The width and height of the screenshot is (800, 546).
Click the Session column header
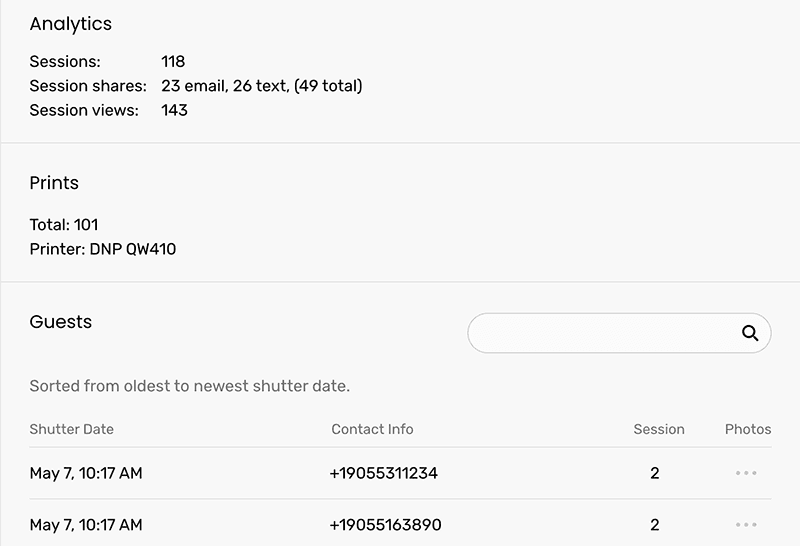(659, 429)
